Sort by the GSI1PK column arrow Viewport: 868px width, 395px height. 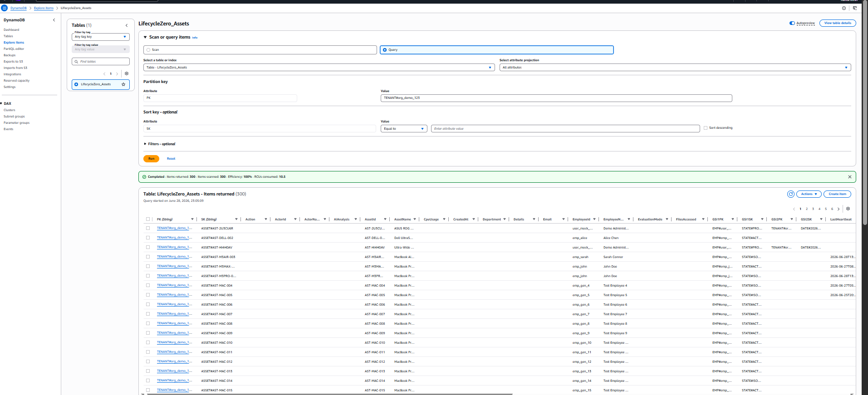733,219
